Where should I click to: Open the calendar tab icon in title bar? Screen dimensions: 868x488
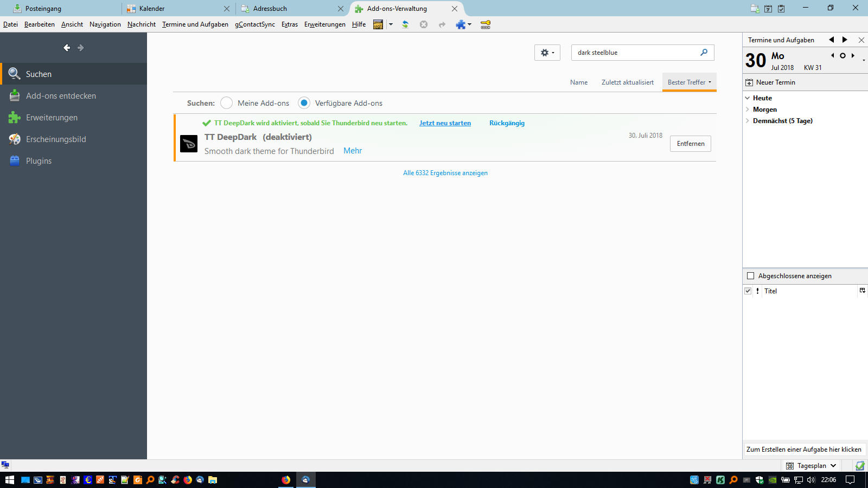coord(768,8)
